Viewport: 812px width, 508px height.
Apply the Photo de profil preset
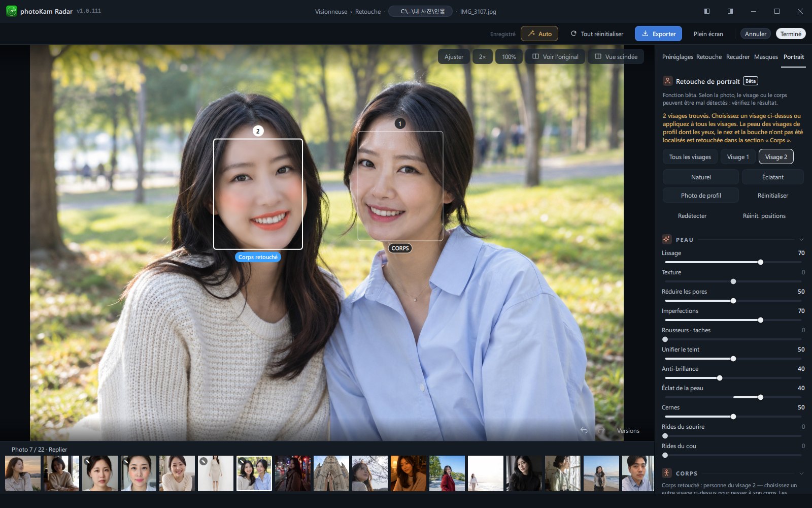pos(701,196)
